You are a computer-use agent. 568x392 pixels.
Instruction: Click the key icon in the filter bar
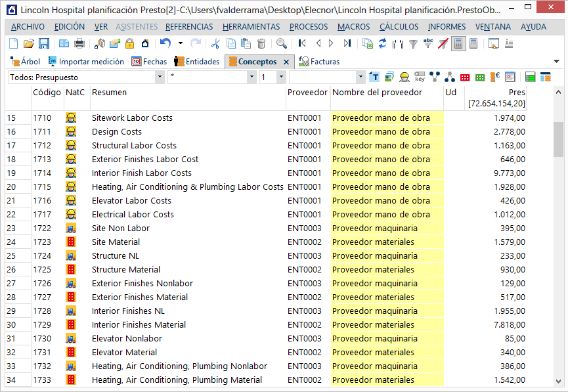coord(420,77)
